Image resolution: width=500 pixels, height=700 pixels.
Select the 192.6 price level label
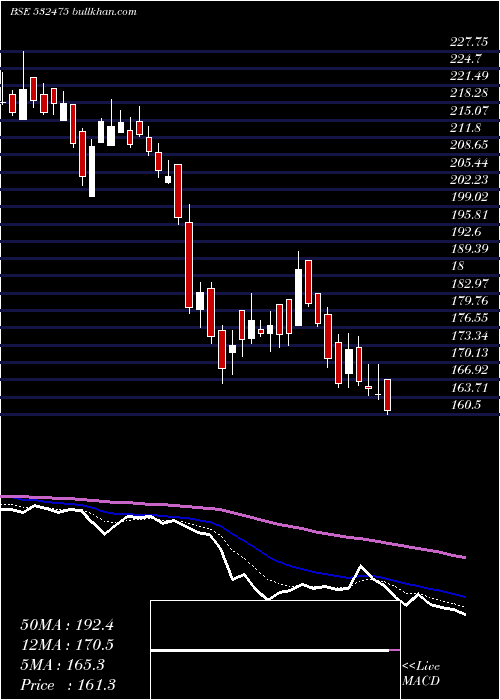(466, 231)
